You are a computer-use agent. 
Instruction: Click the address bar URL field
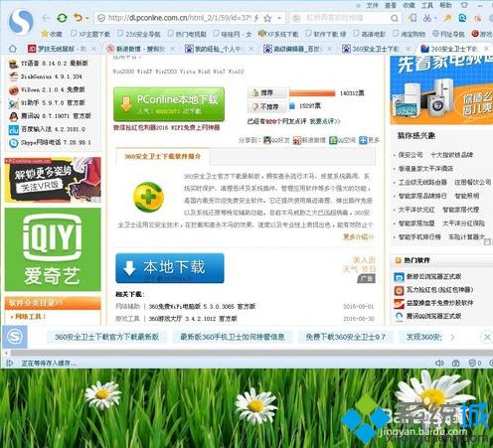pyautogui.click(x=179, y=18)
